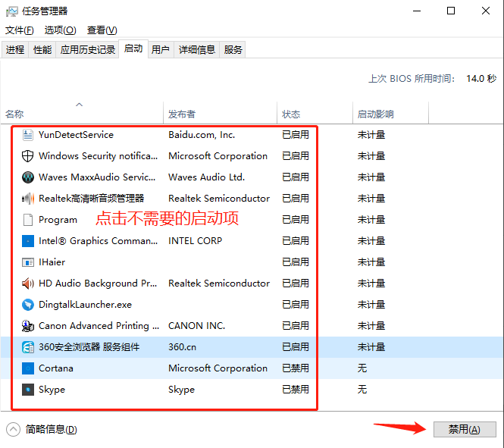The height and width of the screenshot is (448, 504).
Task: Click the 任务管理器 title bar icon
Action: click(12, 11)
